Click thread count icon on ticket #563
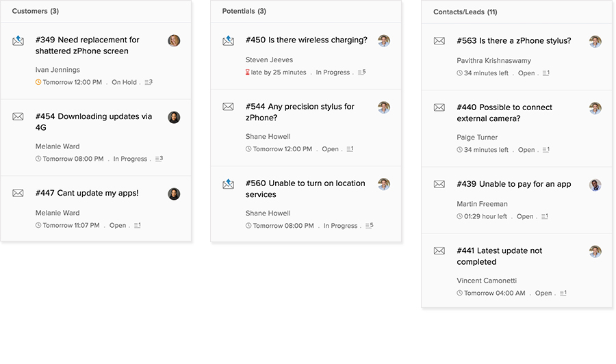Viewport: 616px width, 364px height. (x=546, y=73)
